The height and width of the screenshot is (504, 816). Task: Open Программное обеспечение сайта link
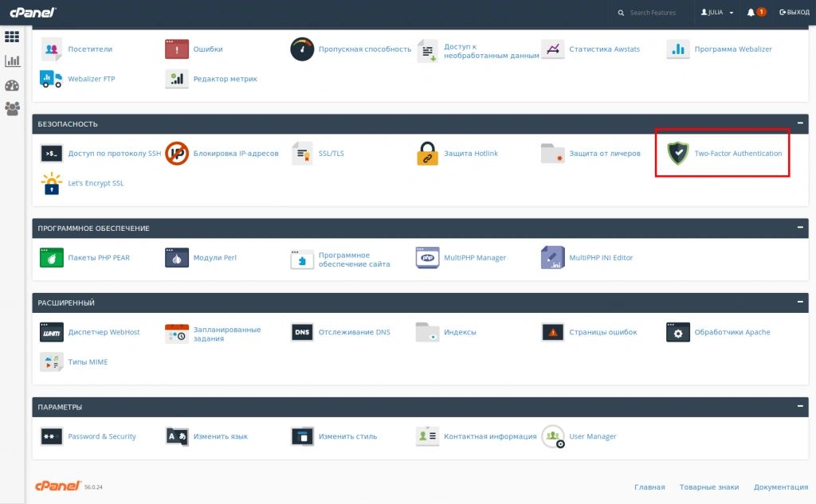pos(354,260)
